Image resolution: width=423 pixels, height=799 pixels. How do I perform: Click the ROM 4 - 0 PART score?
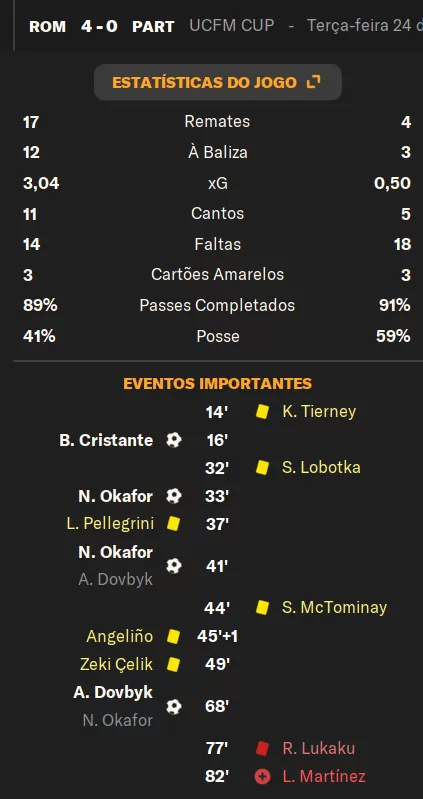point(101,26)
